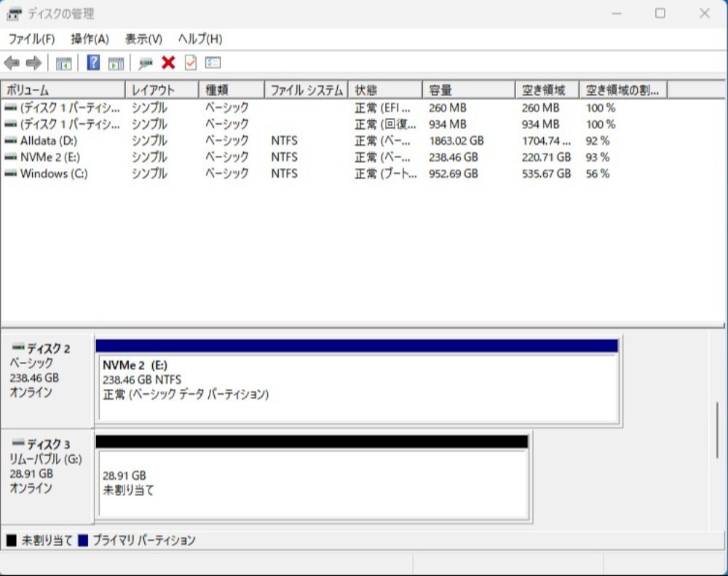The width and height of the screenshot is (728, 576).
Task: Sort by the 状態 column header
Action: 385,90
